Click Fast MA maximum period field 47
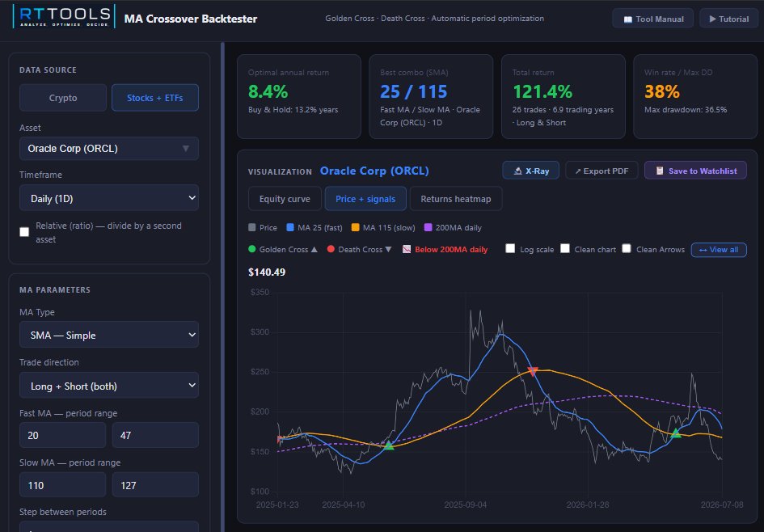 155,435
